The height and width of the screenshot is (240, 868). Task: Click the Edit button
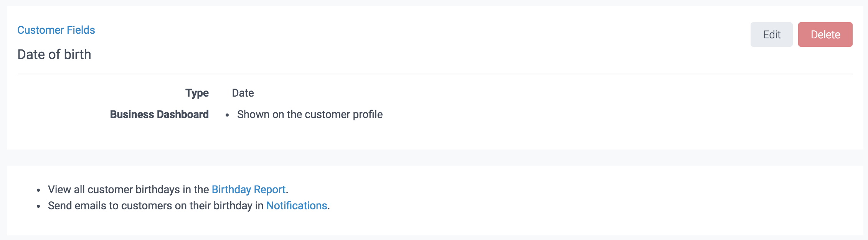[x=771, y=35]
